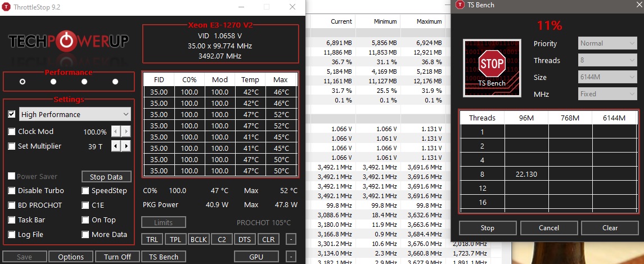Image resolution: width=644 pixels, height=264 pixels.
Task: Open the Size dropdown in TS Bench
Action: [x=607, y=77]
